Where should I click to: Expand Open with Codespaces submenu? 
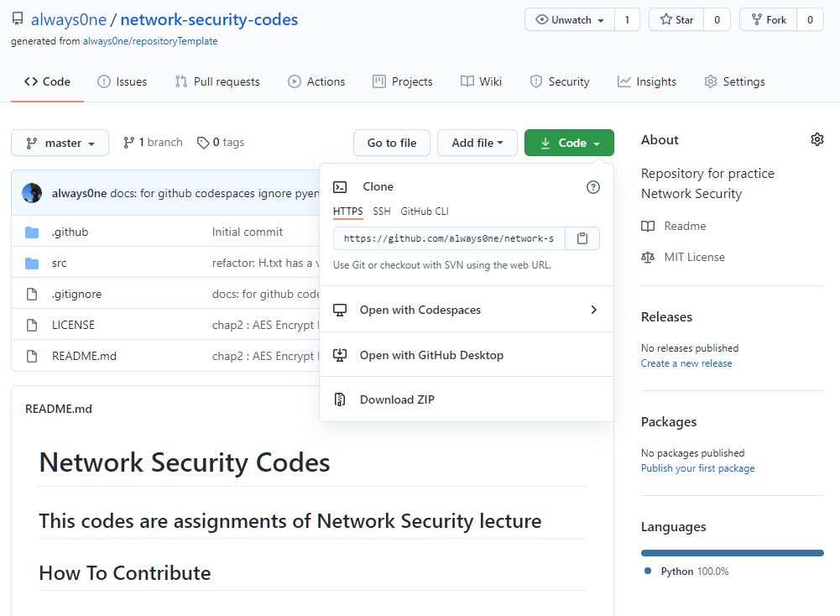pyautogui.click(x=593, y=310)
